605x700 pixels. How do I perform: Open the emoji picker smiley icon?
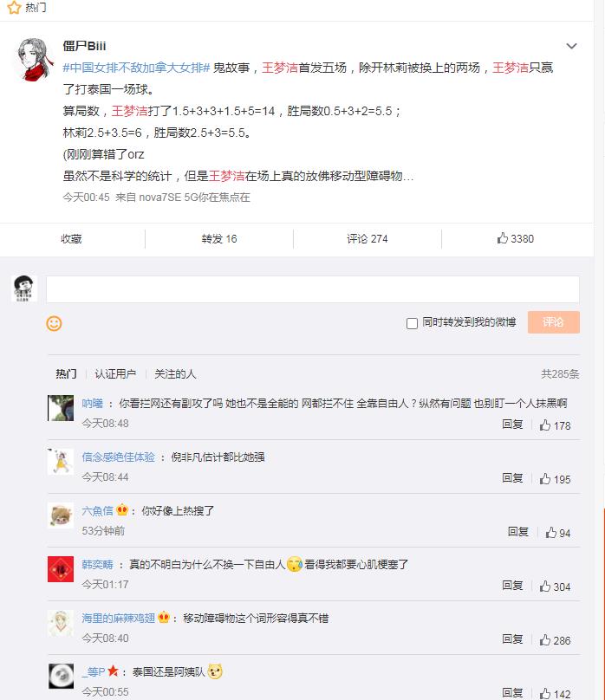(54, 323)
